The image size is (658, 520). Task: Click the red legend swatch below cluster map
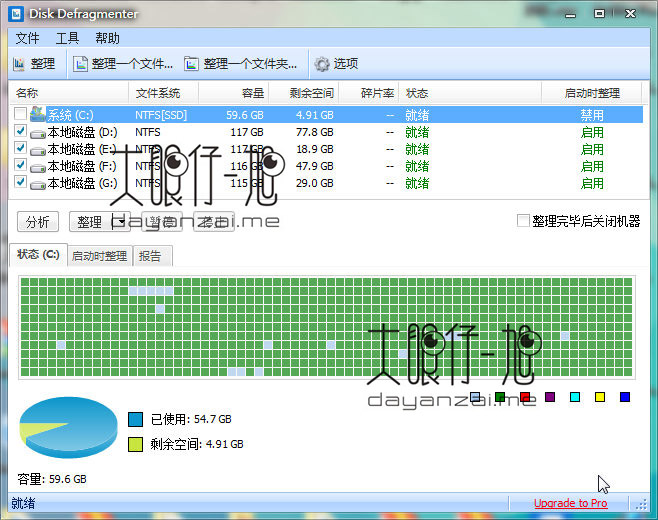(525, 397)
